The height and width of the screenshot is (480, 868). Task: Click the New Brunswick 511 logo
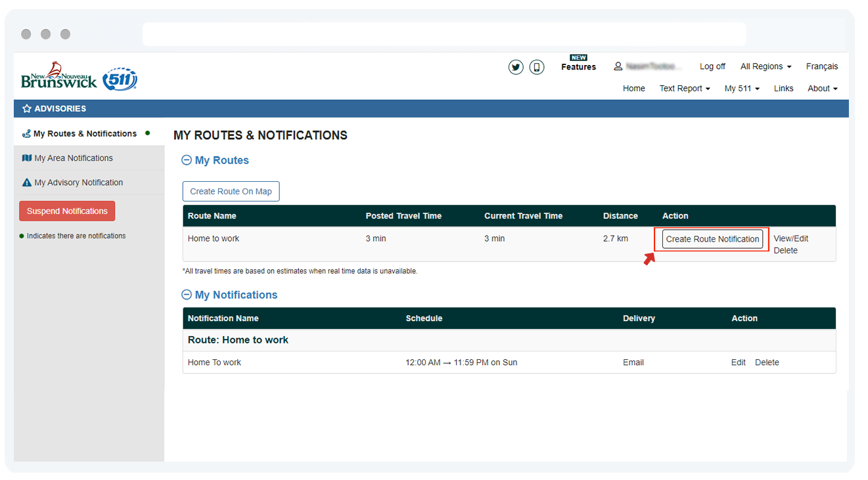click(x=79, y=76)
